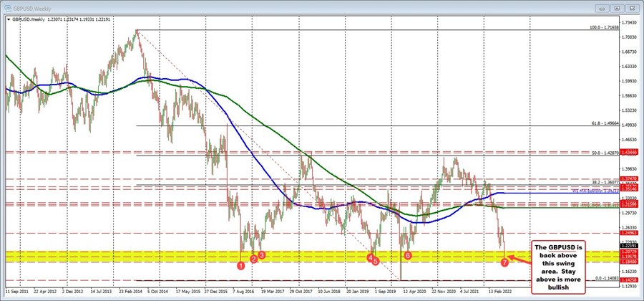Click the red price tag 1.14258
The height and width of the screenshot is (301, 644).
tap(628, 280)
